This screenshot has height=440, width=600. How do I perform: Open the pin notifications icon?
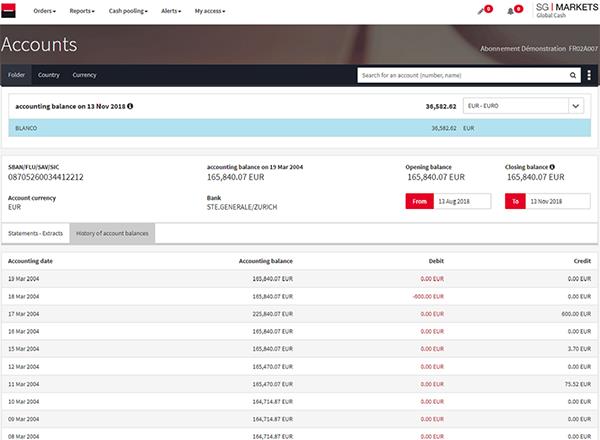(481, 10)
